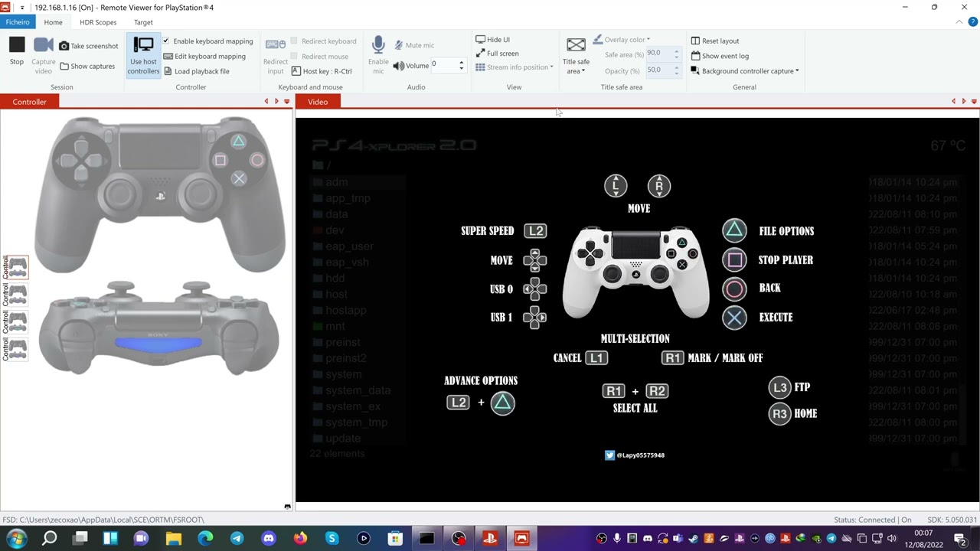Viewport: 980px width, 551px height.
Task: Click the PS button on the controller panel
Action: (160, 197)
